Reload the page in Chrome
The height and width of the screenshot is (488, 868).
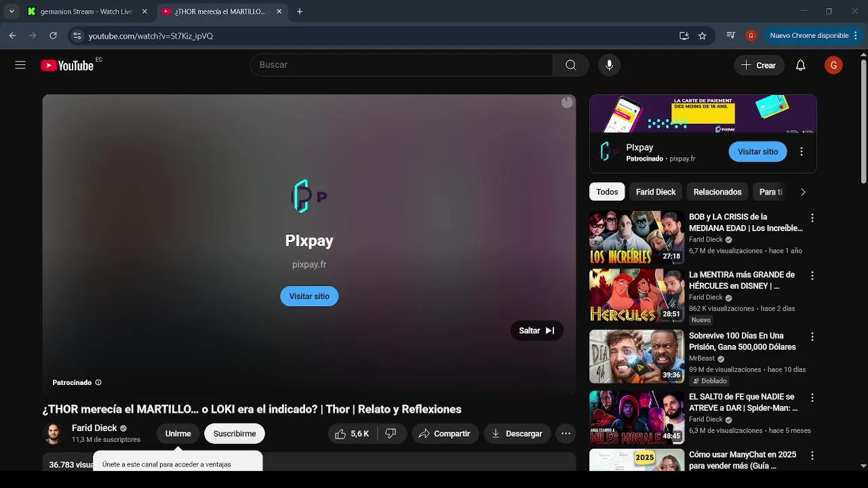tap(53, 36)
